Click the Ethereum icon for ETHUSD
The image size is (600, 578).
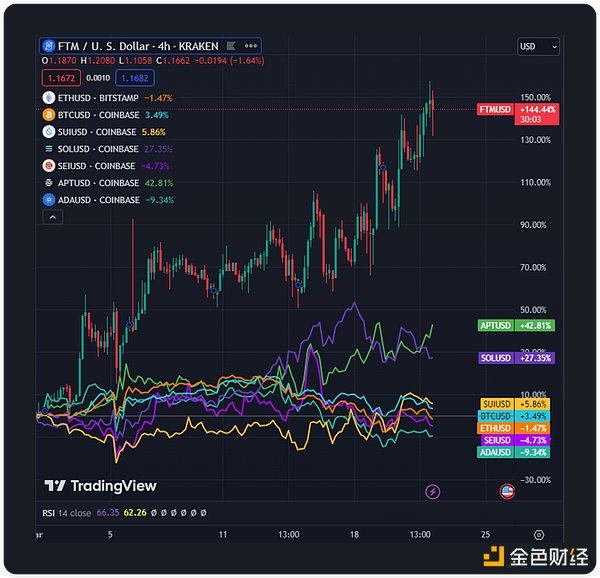point(49,98)
